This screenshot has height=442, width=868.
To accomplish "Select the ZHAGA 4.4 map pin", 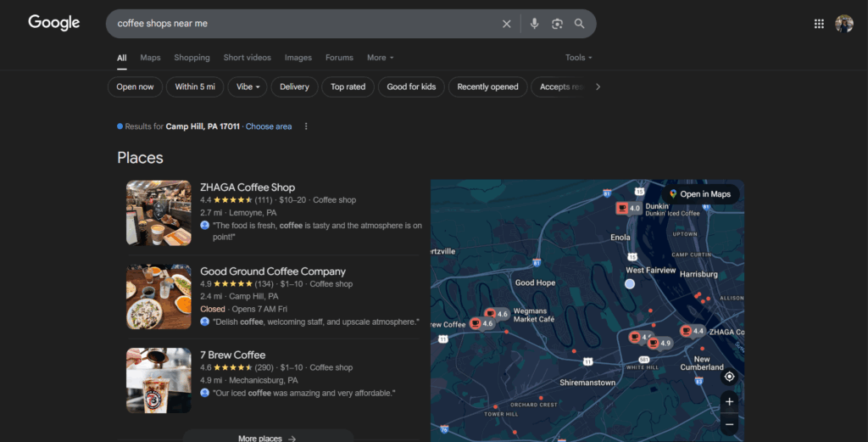I will coord(693,331).
